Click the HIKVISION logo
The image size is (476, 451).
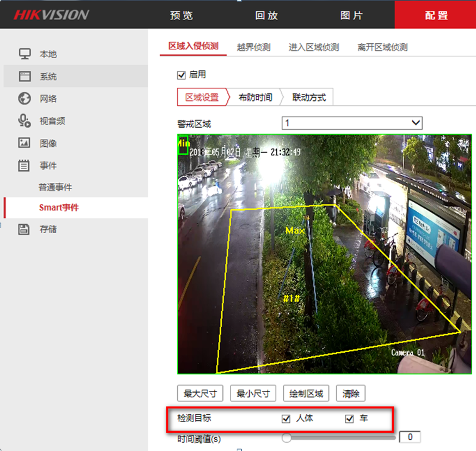coord(51,14)
